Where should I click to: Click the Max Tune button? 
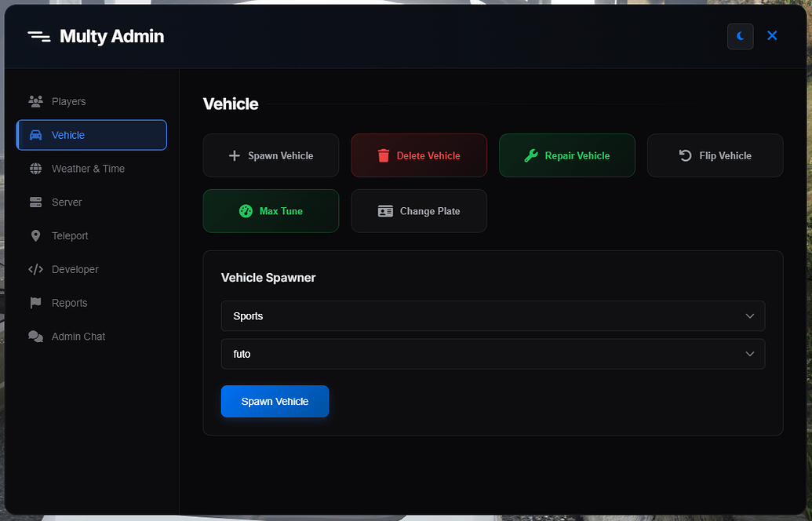pos(271,210)
